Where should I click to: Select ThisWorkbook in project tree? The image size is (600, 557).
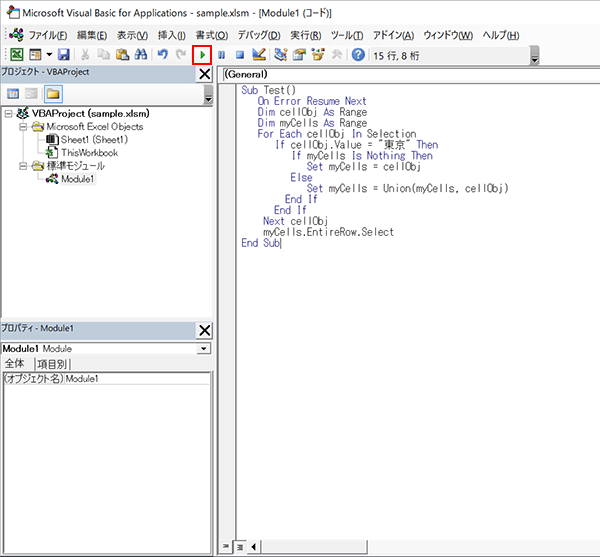(x=90, y=153)
